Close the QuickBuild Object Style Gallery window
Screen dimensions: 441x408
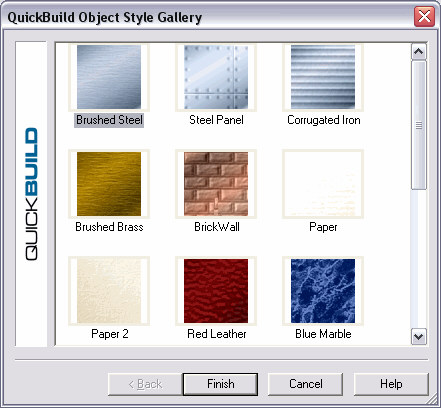(x=424, y=16)
